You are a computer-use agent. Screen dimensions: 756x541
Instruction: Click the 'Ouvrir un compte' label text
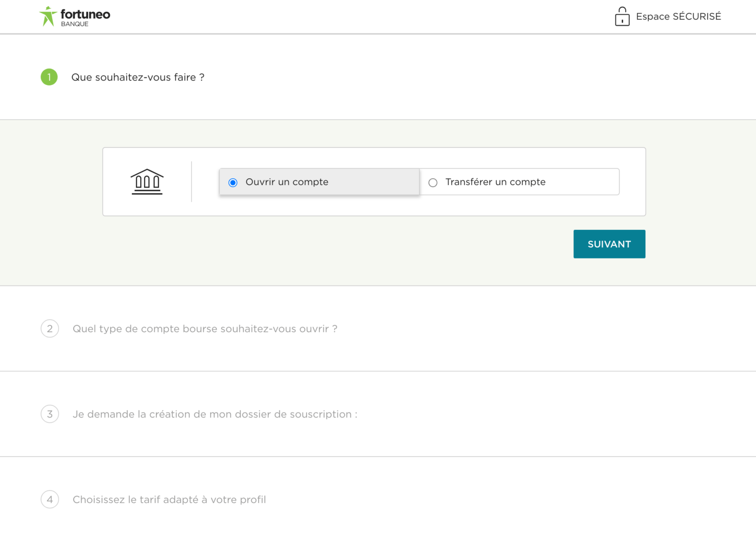[287, 182]
